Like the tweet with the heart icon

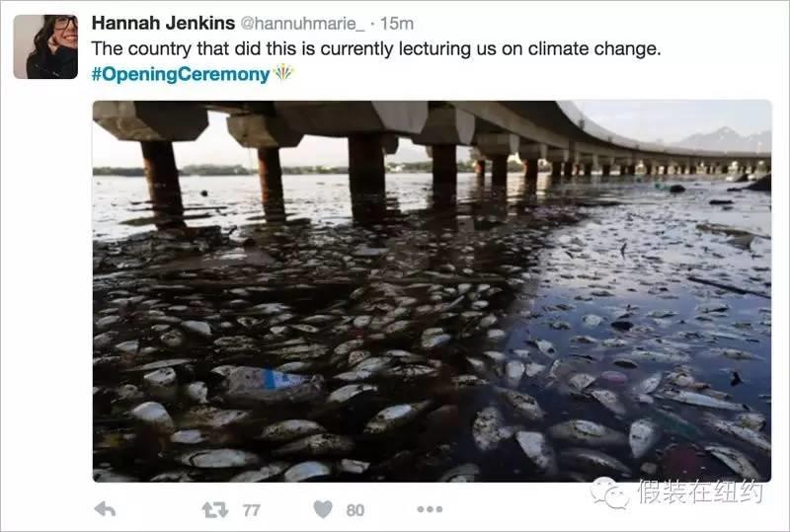pos(323,509)
